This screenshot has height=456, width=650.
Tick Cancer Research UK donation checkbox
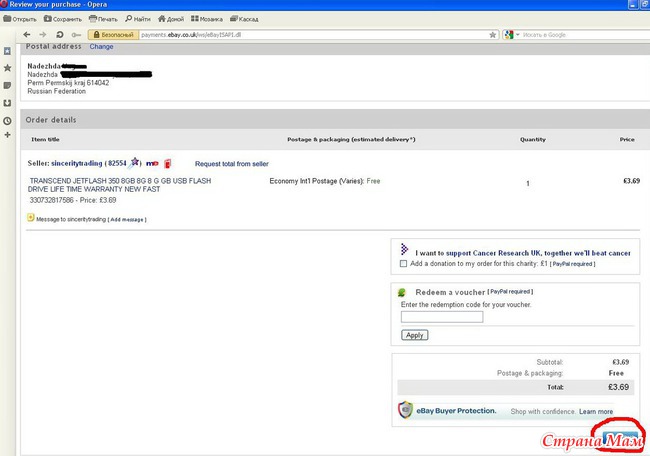[403, 264]
